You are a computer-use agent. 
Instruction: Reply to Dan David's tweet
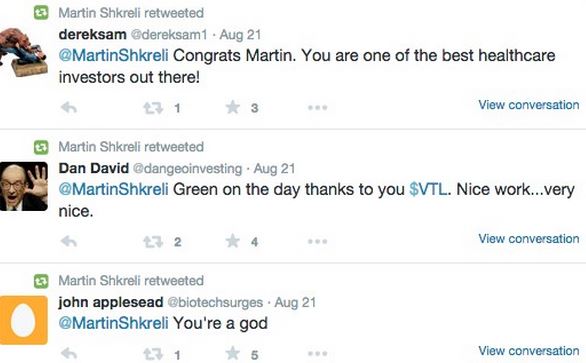pos(69,242)
